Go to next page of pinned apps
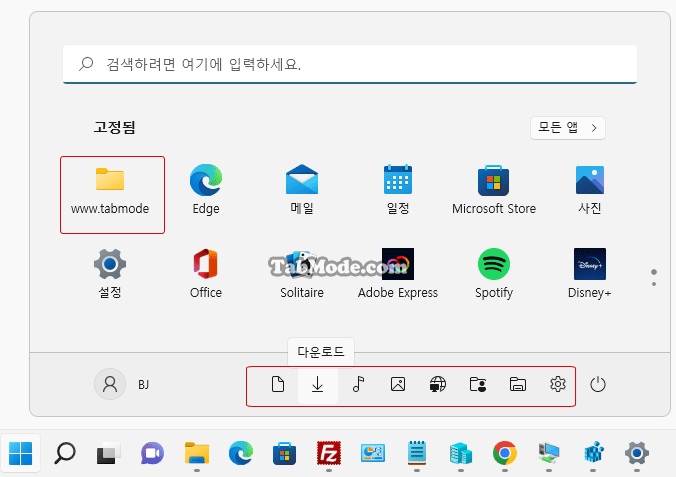The image size is (676, 477). tap(654, 284)
